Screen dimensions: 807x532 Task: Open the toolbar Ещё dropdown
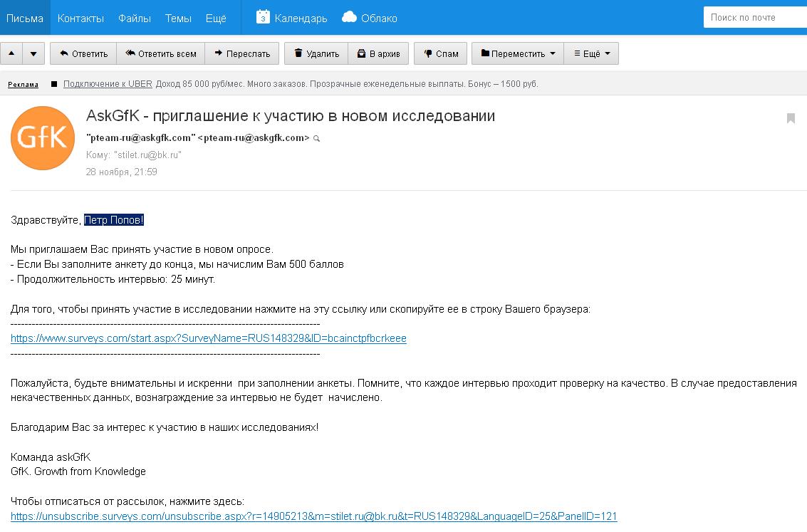[x=591, y=53]
